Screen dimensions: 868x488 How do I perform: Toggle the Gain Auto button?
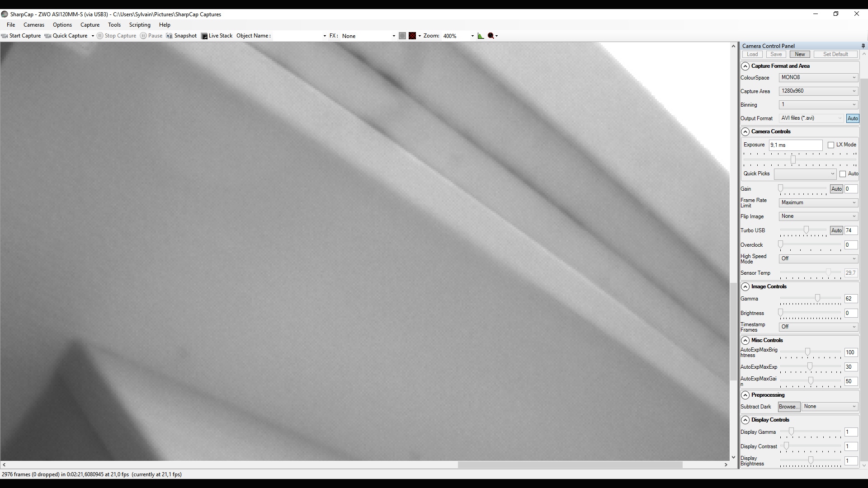(x=836, y=189)
